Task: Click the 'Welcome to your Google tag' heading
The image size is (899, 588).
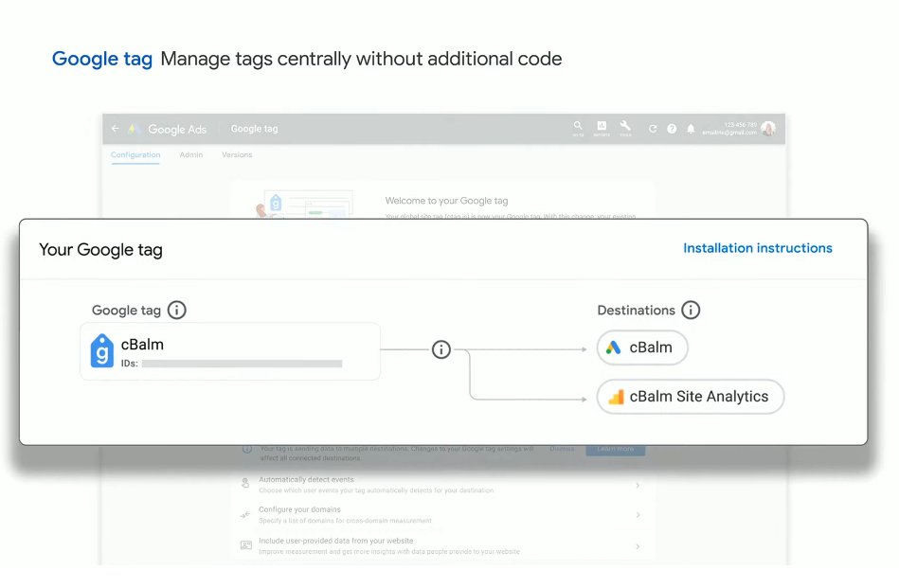Action: pyautogui.click(x=446, y=201)
